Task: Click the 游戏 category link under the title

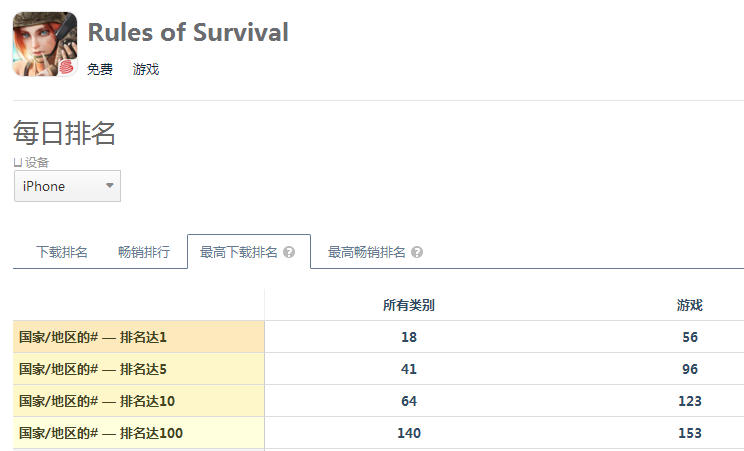Action: coord(146,69)
